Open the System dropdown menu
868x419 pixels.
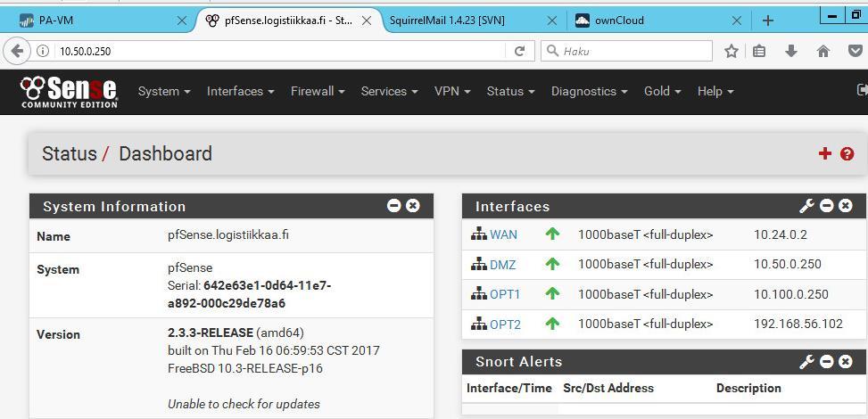164,91
